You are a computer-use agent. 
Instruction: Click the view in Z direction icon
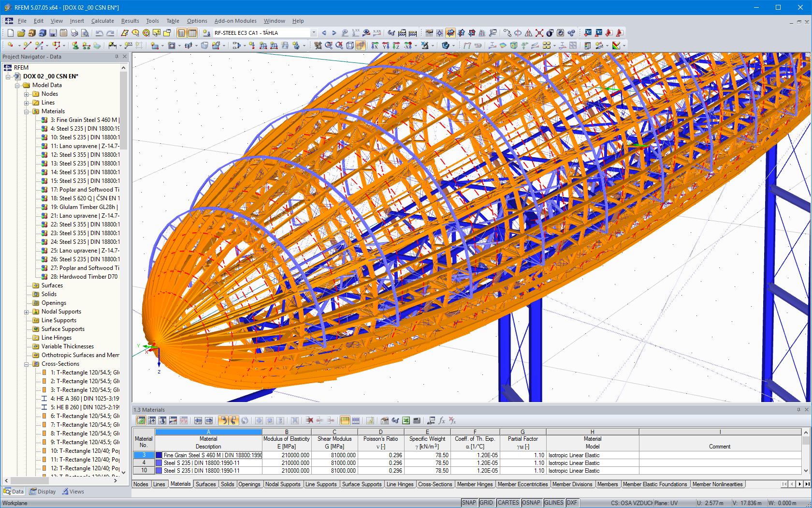point(396,45)
